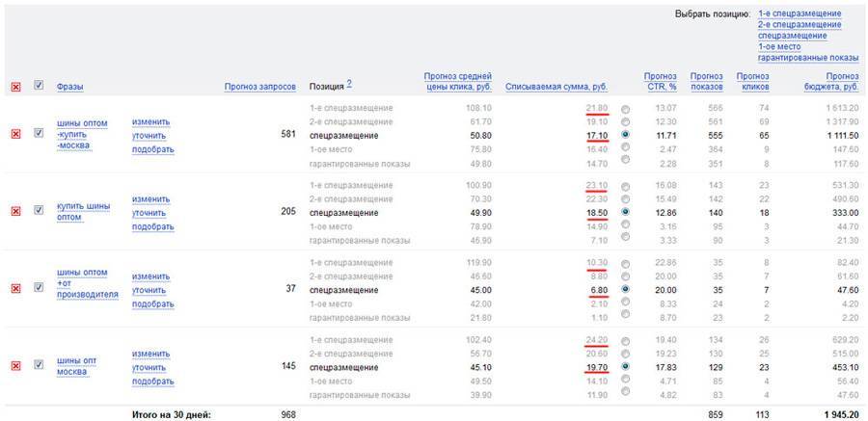Select radio for 21.80 1-е спецразмещение
This screenshot has width=868, height=421.
[x=626, y=109]
